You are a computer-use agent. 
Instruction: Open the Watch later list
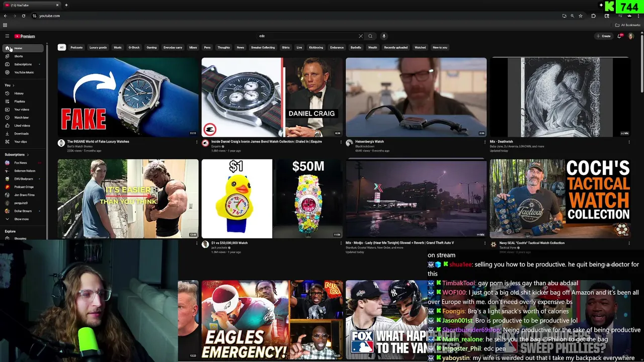pos(23,118)
